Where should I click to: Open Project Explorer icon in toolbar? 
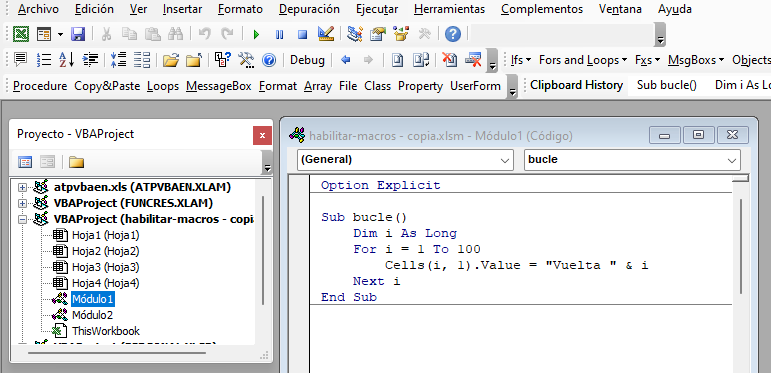pyautogui.click(x=355, y=34)
